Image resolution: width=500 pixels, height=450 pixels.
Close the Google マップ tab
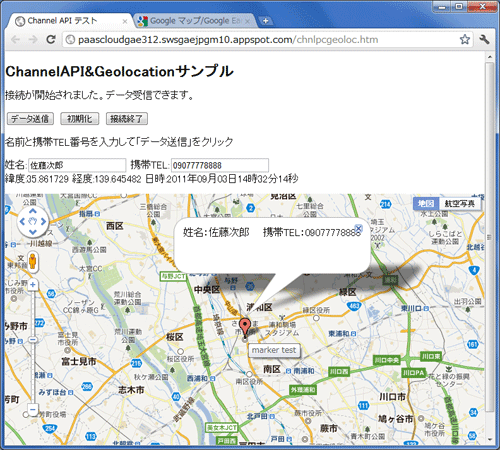click(x=247, y=21)
